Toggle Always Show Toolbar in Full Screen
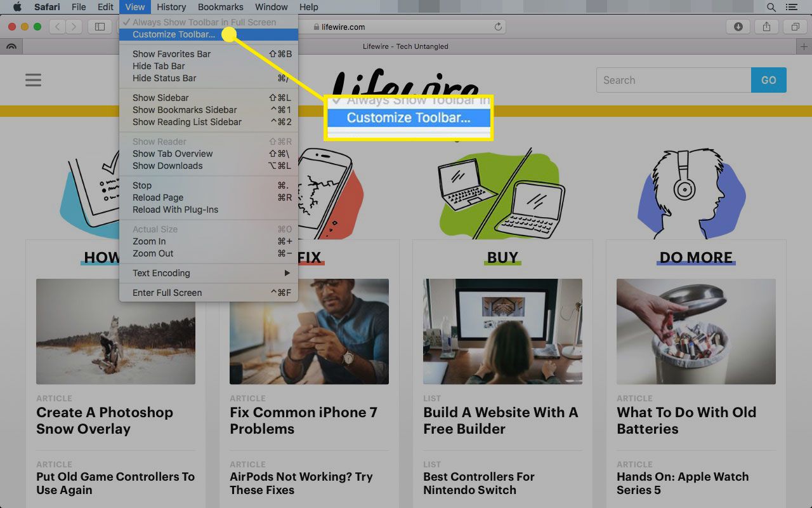The height and width of the screenshot is (508, 812). click(209, 22)
